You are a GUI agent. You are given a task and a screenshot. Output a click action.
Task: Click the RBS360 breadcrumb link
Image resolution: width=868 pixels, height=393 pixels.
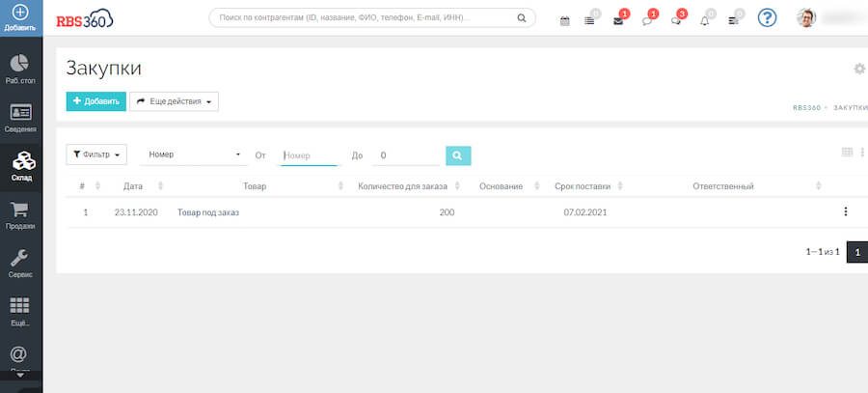pos(806,108)
